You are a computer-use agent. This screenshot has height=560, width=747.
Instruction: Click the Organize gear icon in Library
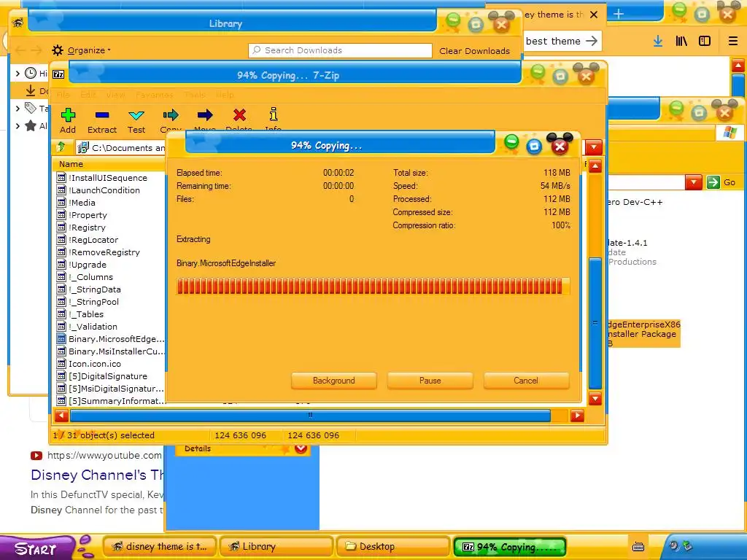(x=58, y=50)
